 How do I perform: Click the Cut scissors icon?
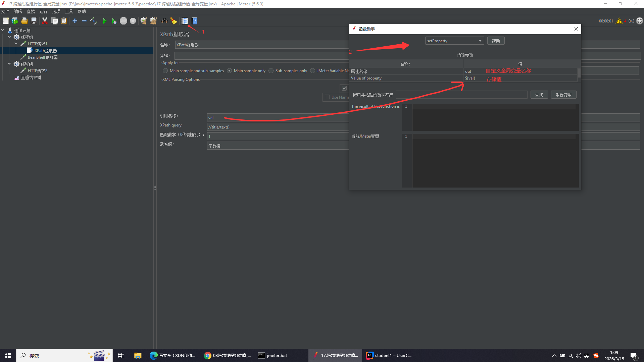pyautogui.click(x=45, y=21)
